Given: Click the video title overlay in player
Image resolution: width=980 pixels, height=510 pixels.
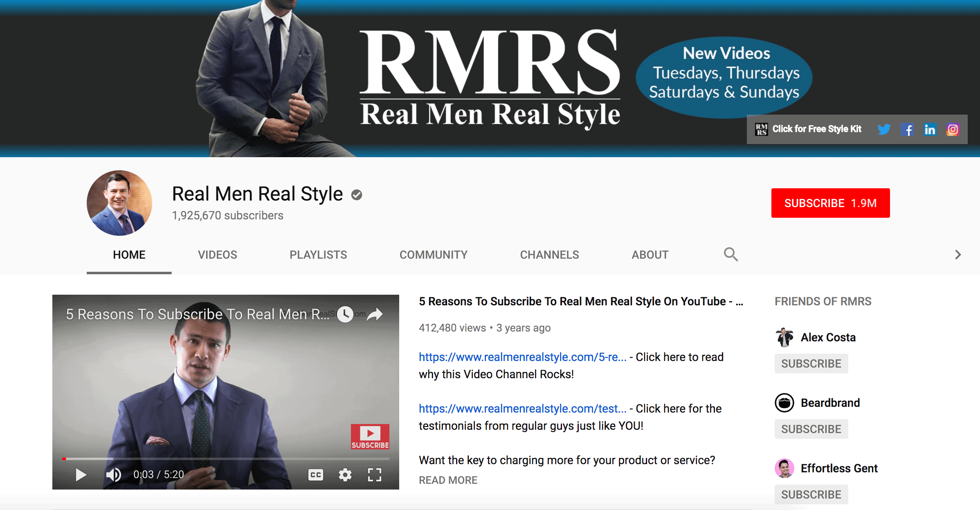Looking at the screenshot, I should (198, 314).
